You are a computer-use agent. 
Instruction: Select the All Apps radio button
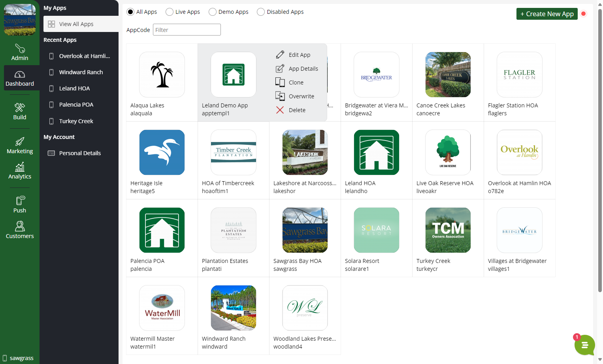(x=130, y=12)
